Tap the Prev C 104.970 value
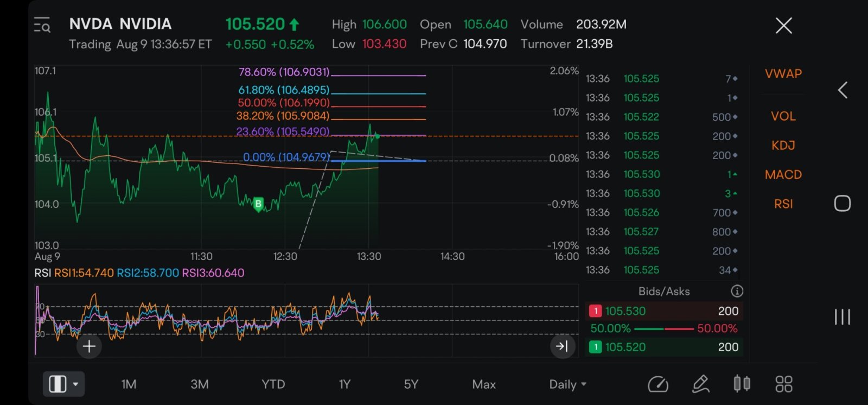Screen dimensions: 868x405 tap(485, 44)
